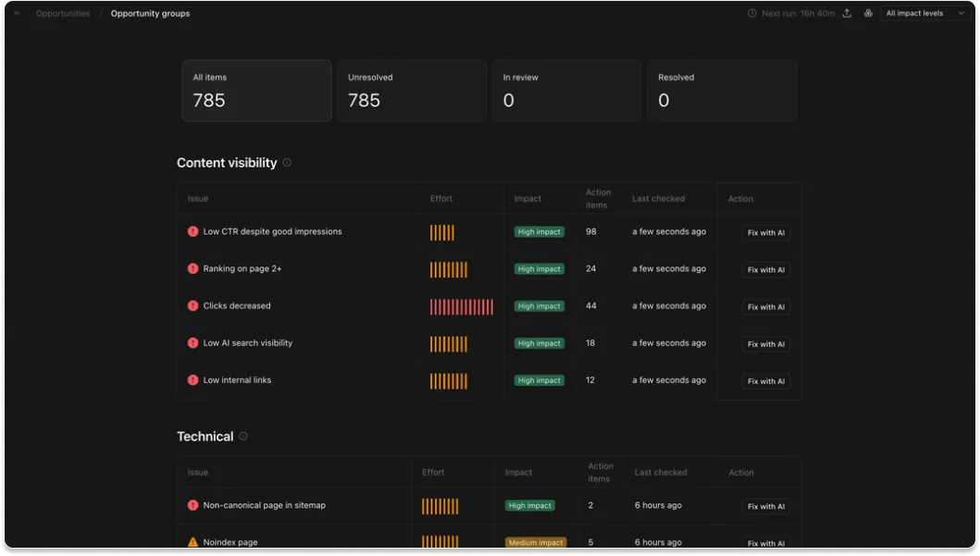Select the Unresolved 785 card

(x=412, y=91)
